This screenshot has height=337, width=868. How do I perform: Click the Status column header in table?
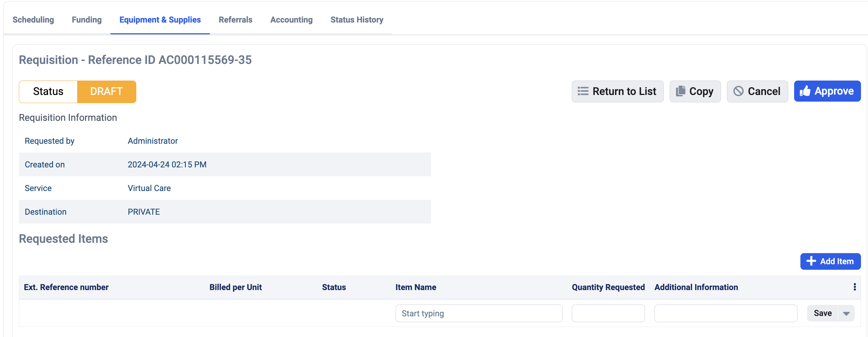pyautogui.click(x=334, y=287)
